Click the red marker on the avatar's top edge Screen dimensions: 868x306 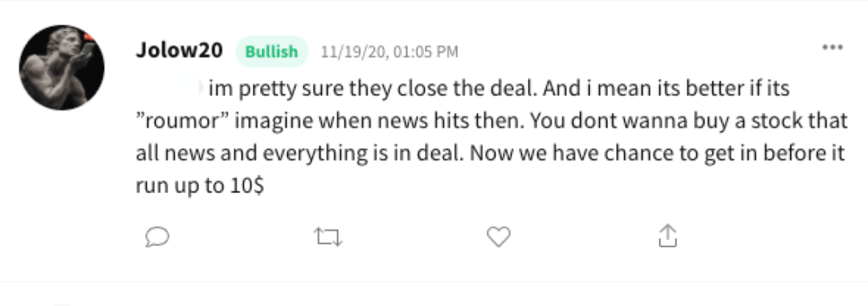click(88, 36)
